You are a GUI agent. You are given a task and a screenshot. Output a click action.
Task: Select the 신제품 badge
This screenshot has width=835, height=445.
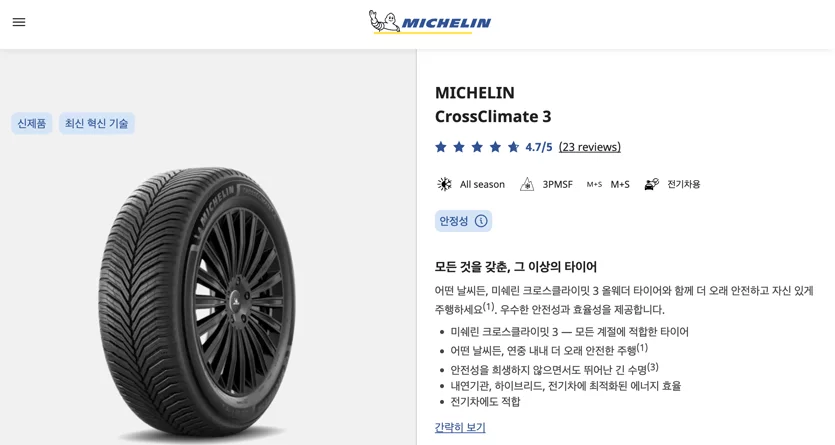point(32,123)
